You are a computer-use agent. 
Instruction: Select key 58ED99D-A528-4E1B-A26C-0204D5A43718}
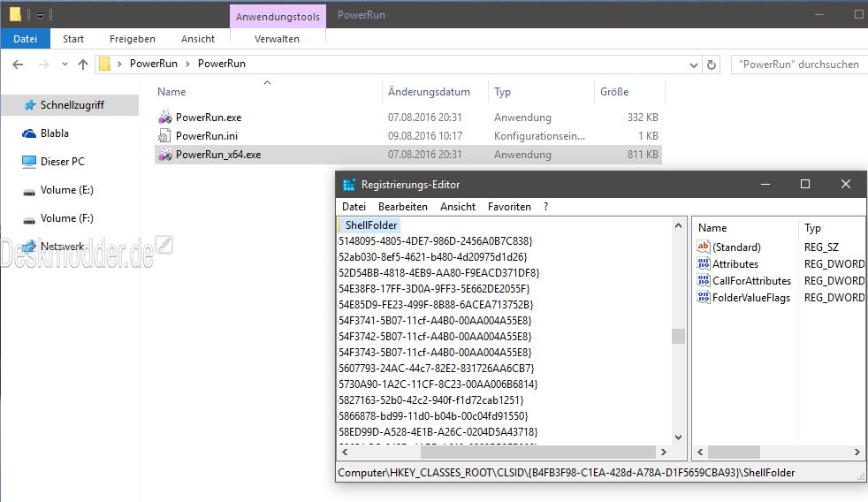coord(438,431)
